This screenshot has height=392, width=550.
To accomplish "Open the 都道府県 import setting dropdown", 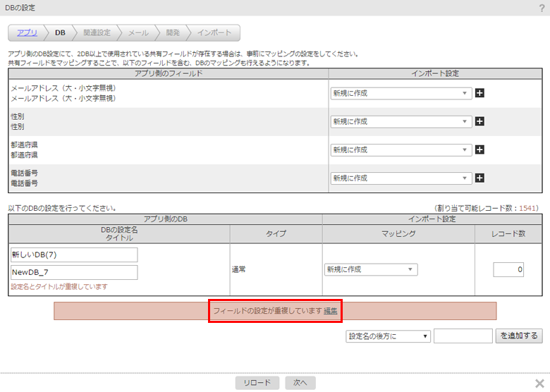I will 401,150.
